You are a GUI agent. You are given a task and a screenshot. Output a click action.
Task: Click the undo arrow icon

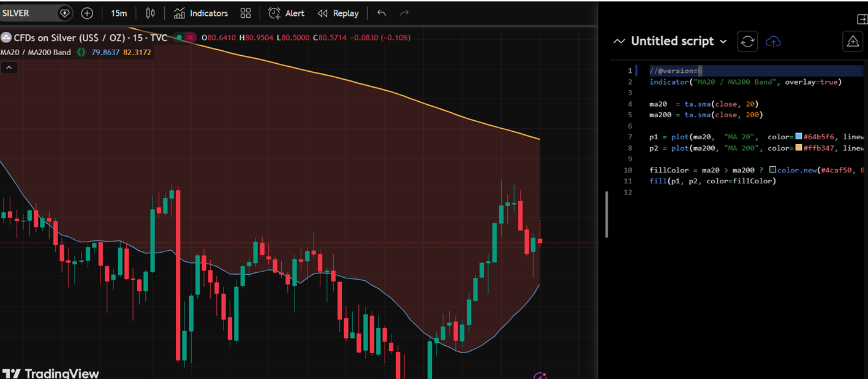[x=381, y=13]
